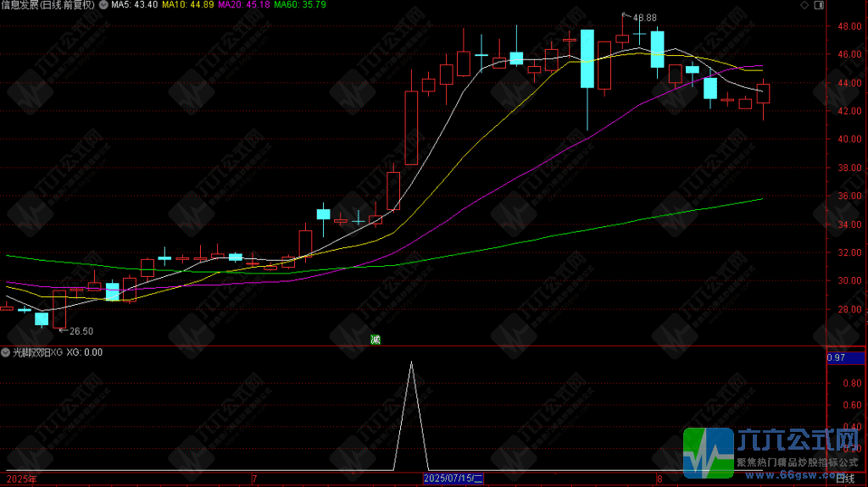Click the stock title 信息发展(日线 前复权)
The width and height of the screenshot is (868, 487).
point(47,5)
